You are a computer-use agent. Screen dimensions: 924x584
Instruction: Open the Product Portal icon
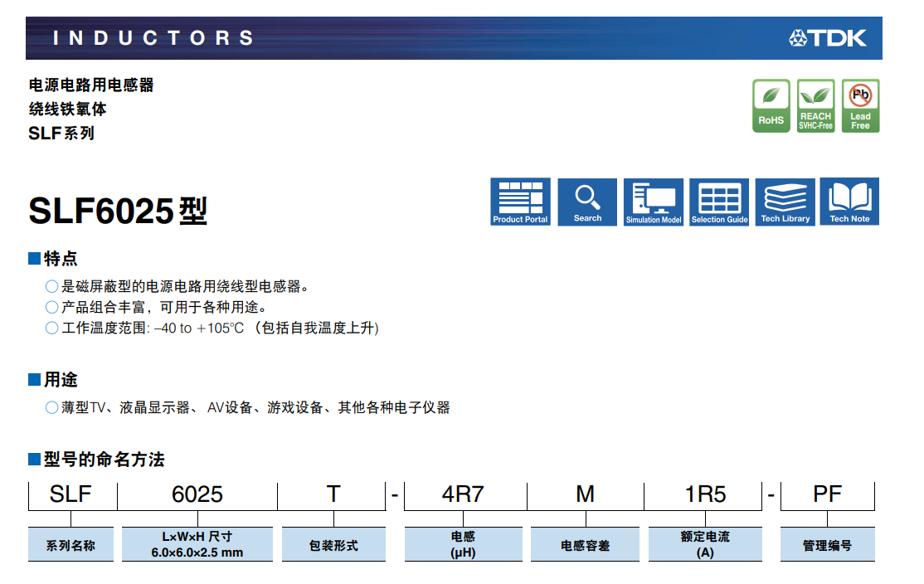pos(520,202)
